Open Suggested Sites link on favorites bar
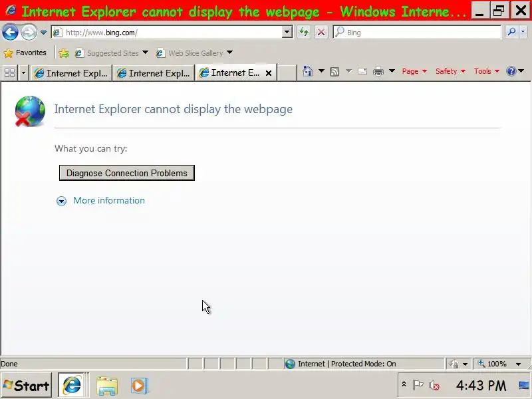Screen dimensions: 532x399 tap(107, 53)
